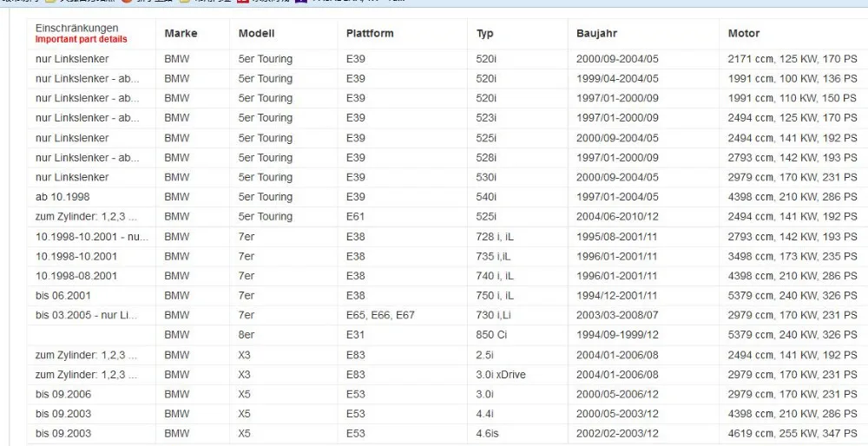
Task: Select the 4.6is type cell
Action: [x=487, y=434]
